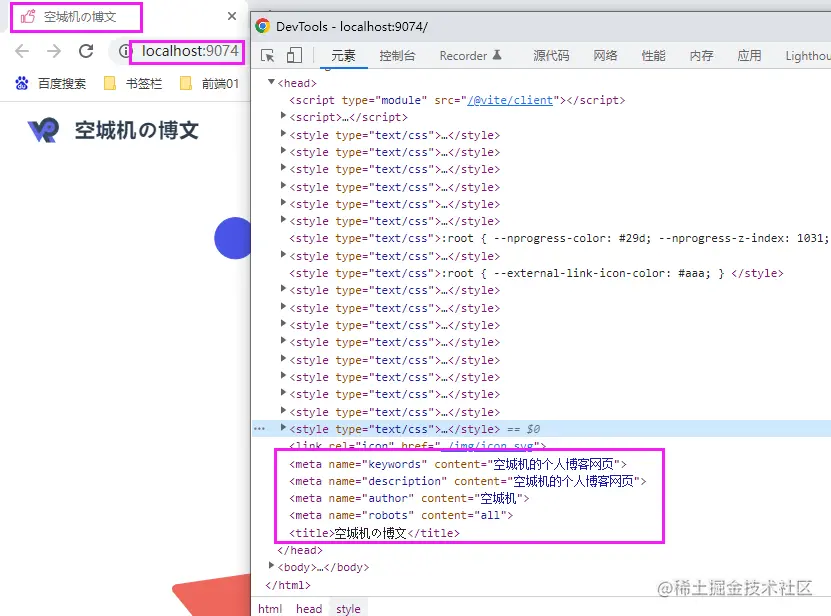
Task: Expand the selected style node marked $0
Action: (283, 427)
